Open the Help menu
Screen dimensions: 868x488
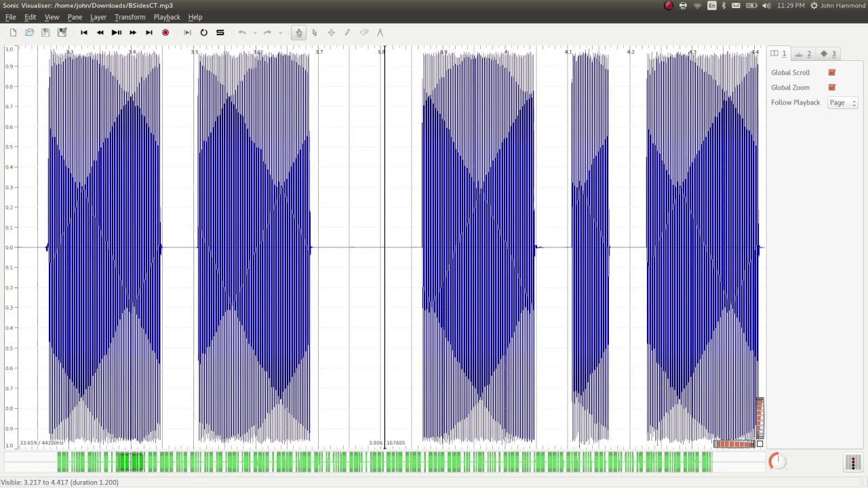pos(195,17)
